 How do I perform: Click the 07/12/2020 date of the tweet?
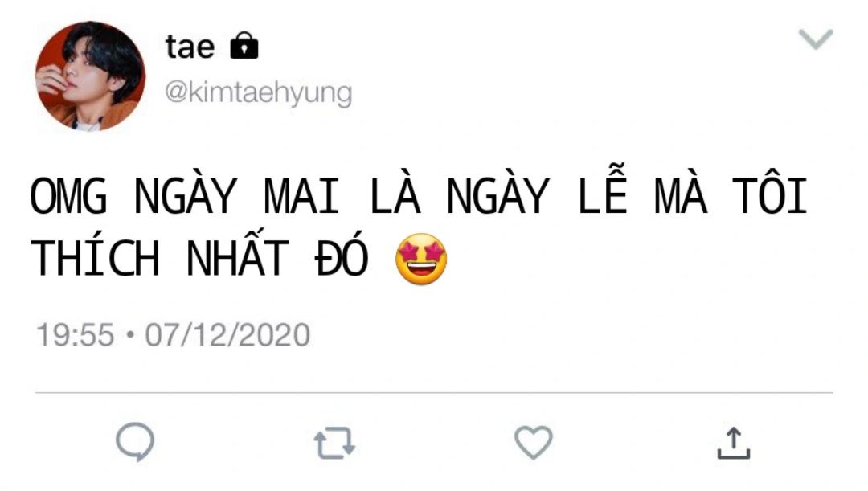[x=227, y=335]
